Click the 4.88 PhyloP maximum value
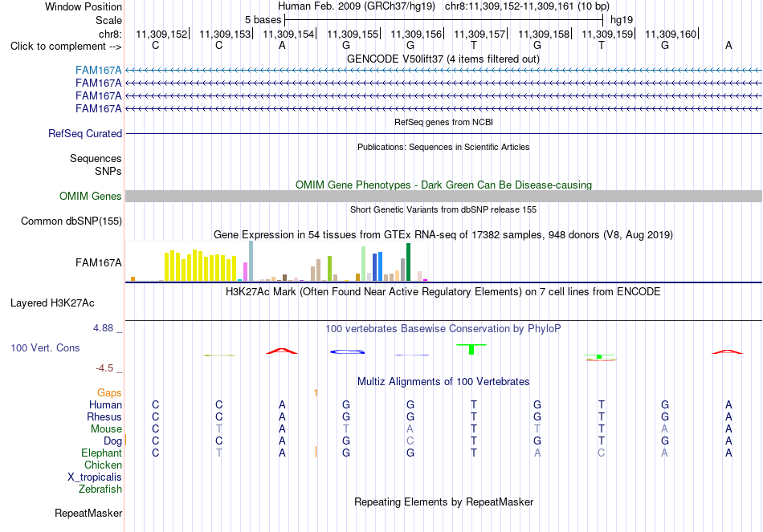 click(x=103, y=328)
